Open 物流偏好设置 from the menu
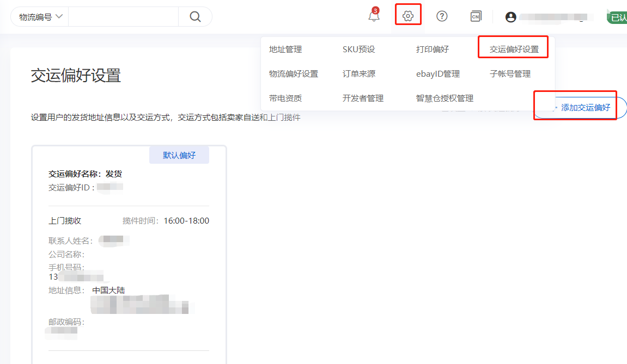This screenshot has width=627, height=364. 294,74
